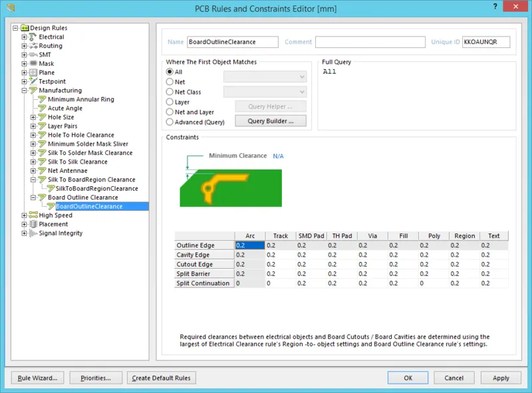Confirm with the OK button
Viewport: 532px width, 393px height.
408,378
